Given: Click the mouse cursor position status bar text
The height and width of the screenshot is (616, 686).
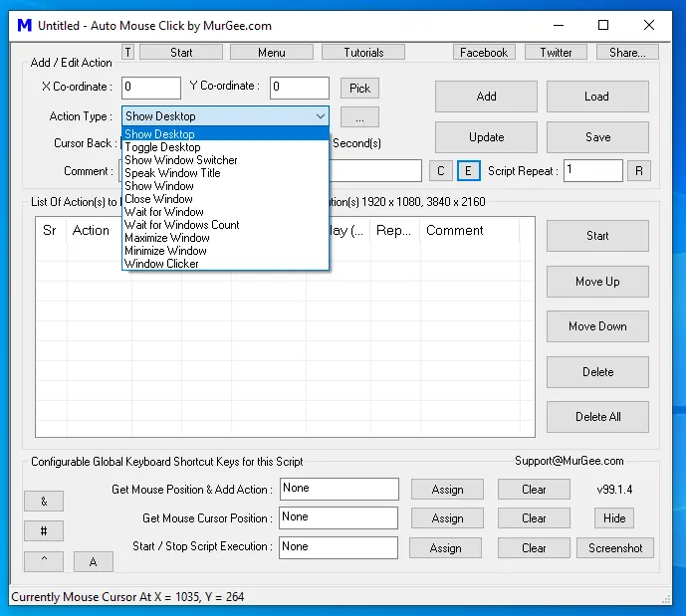Looking at the screenshot, I should coord(127,597).
